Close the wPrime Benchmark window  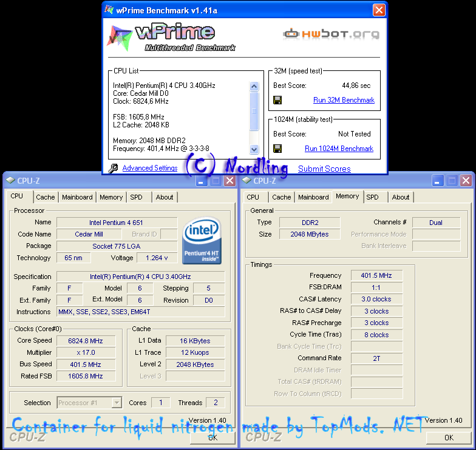tap(379, 10)
